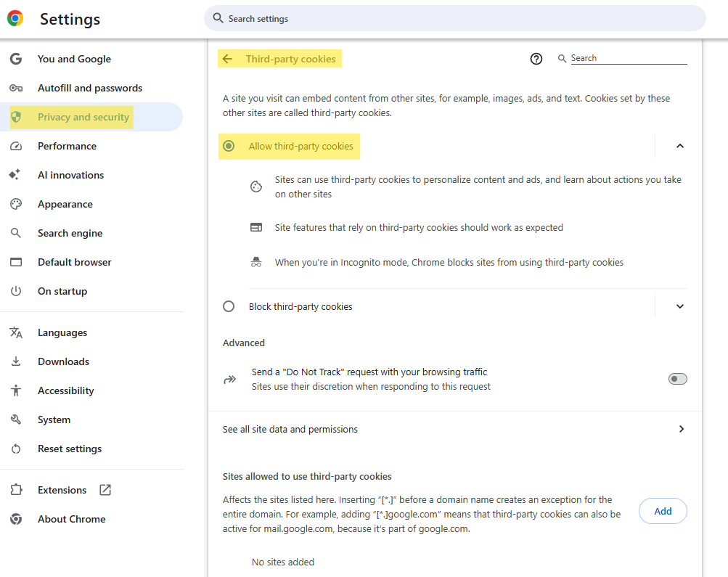Click the Search settings input field

click(x=455, y=19)
